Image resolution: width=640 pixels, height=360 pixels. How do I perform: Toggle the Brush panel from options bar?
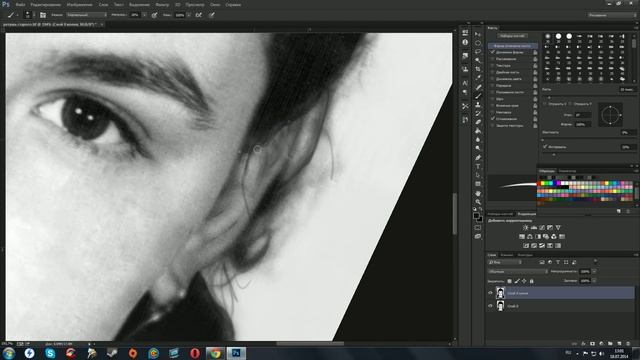coord(43,15)
